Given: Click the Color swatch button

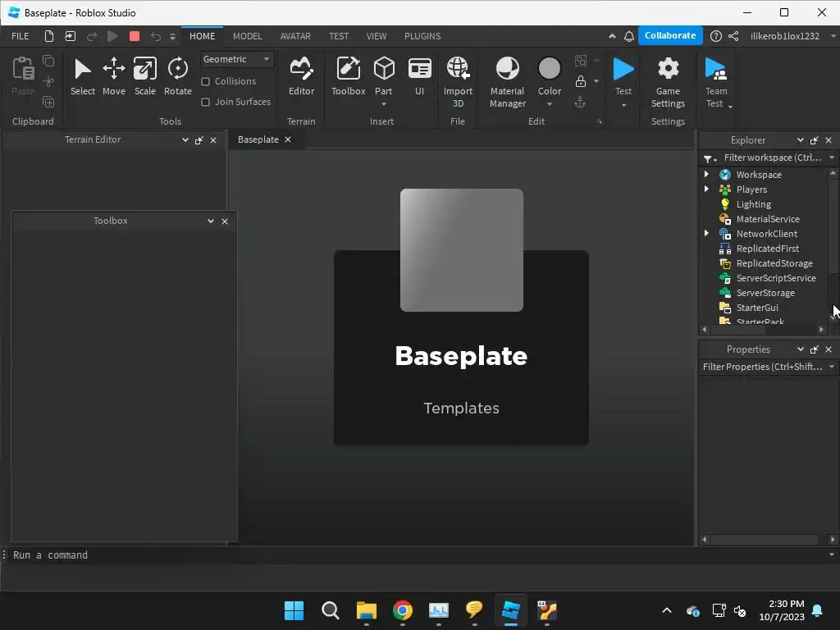Looking at the screenshot, I should click(x=549, y=70).
